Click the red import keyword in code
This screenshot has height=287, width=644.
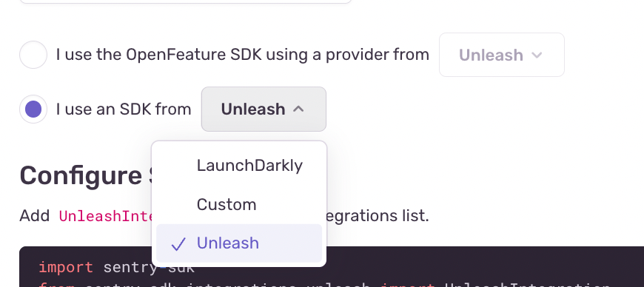66,267
